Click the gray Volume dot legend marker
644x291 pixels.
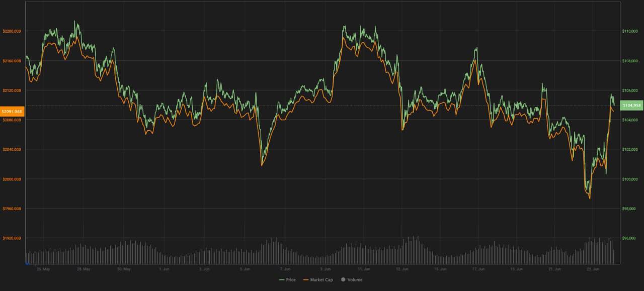click(343, 279)
